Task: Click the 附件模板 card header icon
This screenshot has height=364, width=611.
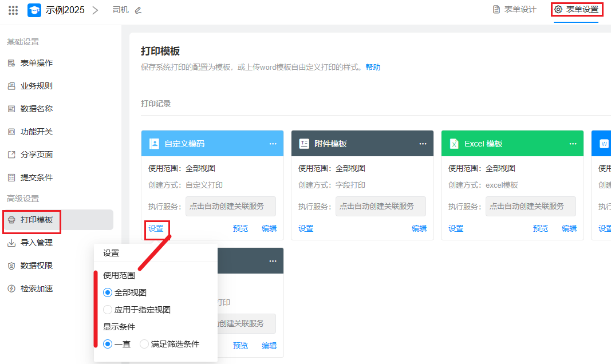Action: coord(304,144)
